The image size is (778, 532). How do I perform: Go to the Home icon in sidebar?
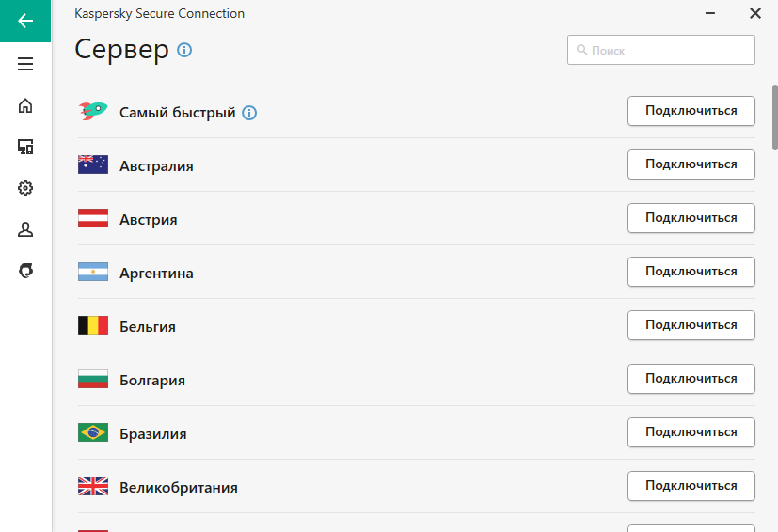click(25, 105)
